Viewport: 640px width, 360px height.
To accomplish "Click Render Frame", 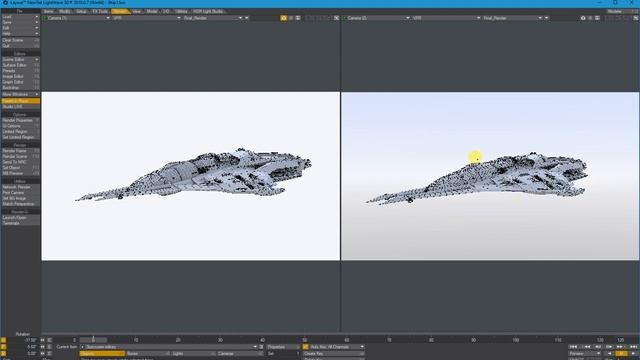I will point(20,151).
